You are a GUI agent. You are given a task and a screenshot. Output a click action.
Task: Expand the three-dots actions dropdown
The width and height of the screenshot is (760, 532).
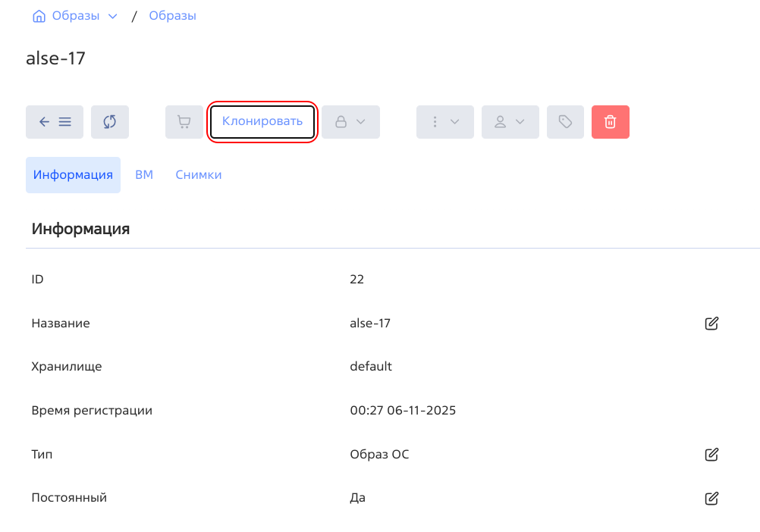pos(445,122)
